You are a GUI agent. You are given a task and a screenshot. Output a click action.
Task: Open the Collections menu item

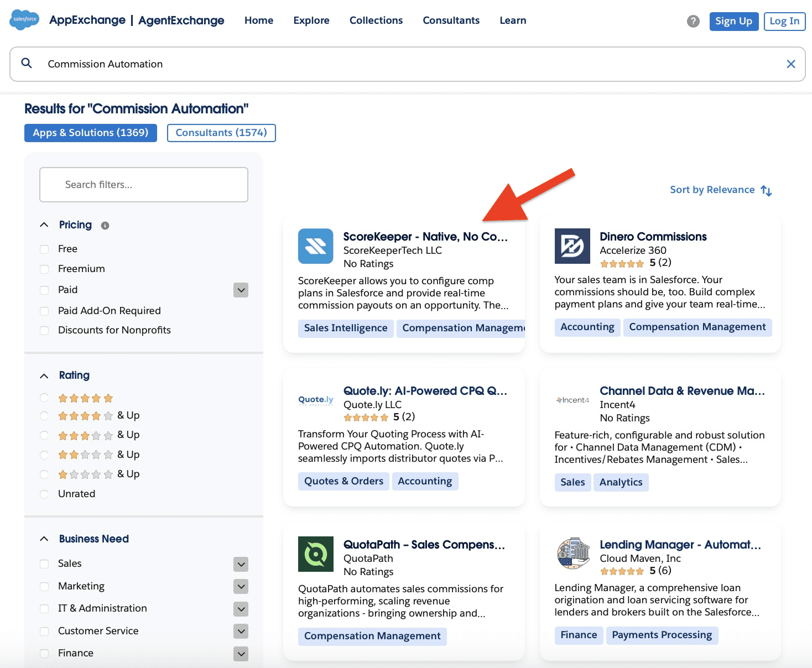376,20
